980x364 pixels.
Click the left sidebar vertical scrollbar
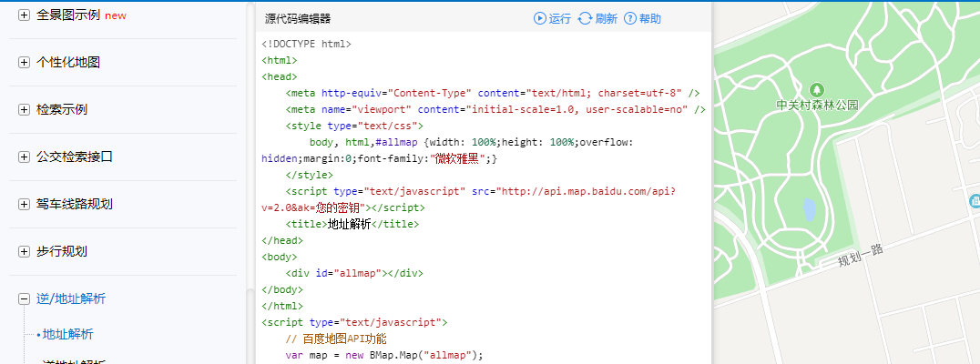[x=250, y=327]
